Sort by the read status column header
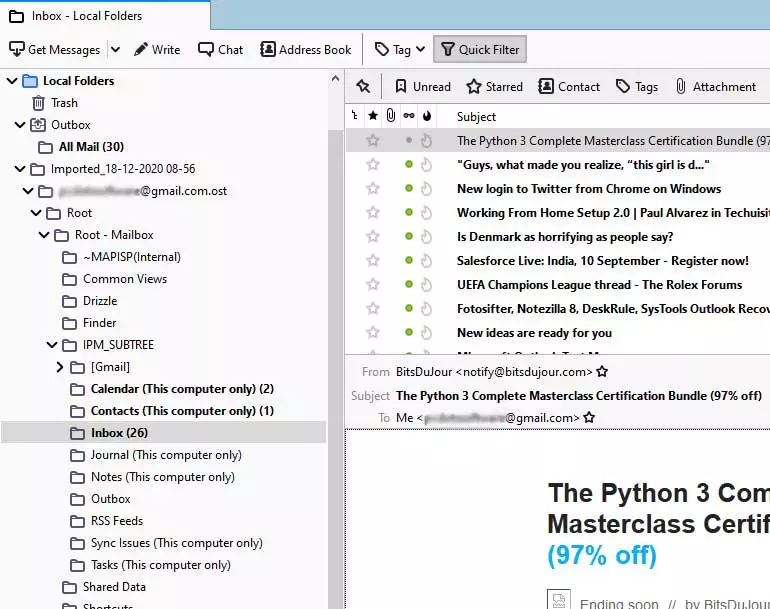The image size is (770, 609). [x=409, y=116]
